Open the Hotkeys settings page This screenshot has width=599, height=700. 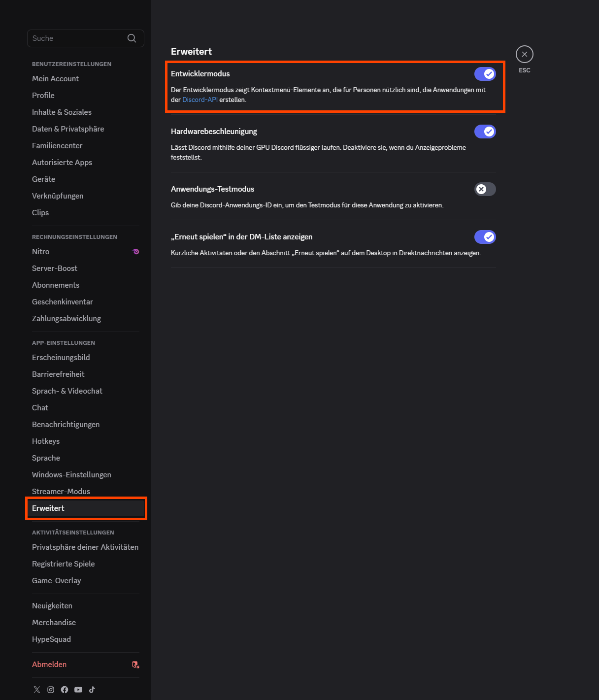86,441
